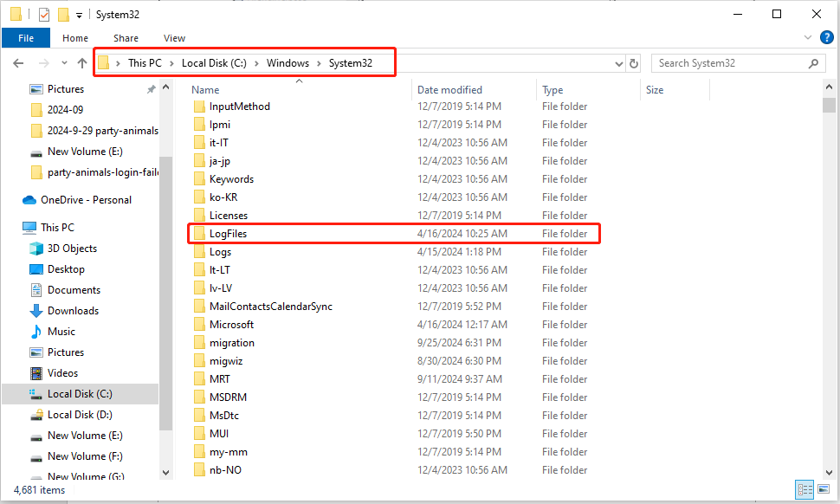Click the New folder quick access icon
Screen dimensions: 840x504
click(64, 15)
